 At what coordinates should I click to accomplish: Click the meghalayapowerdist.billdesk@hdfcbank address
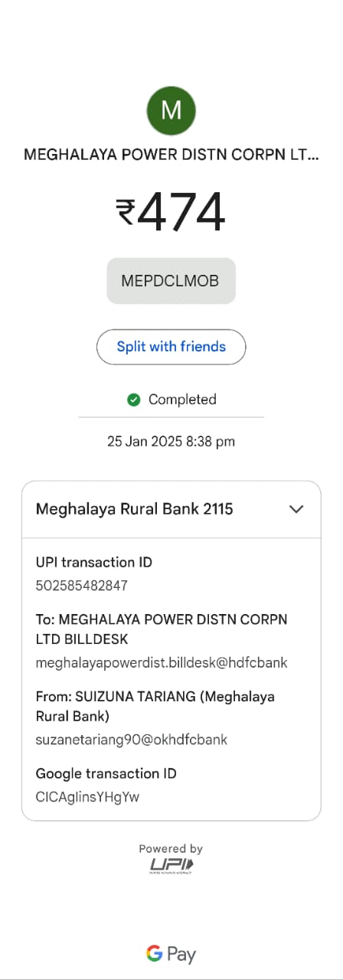click(x=162, y=663)
